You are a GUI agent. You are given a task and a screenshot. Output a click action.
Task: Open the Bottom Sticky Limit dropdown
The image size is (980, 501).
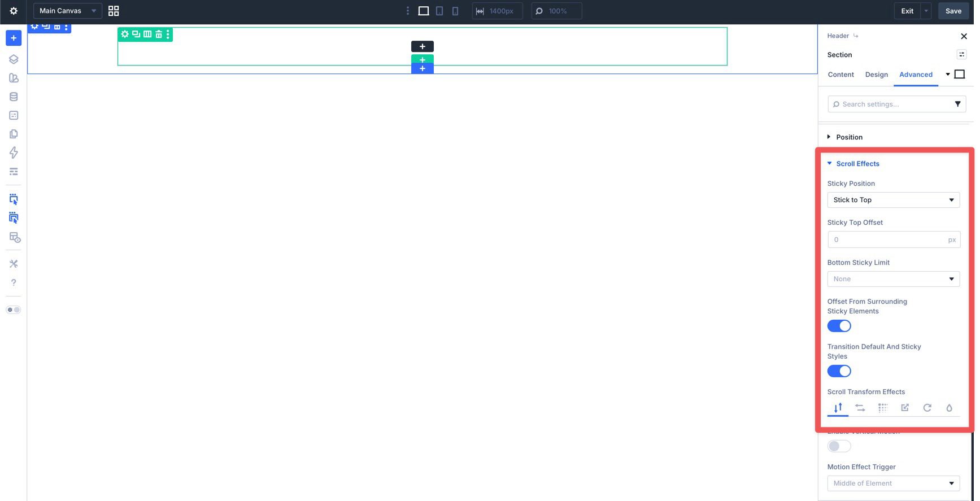click(893, 279)
